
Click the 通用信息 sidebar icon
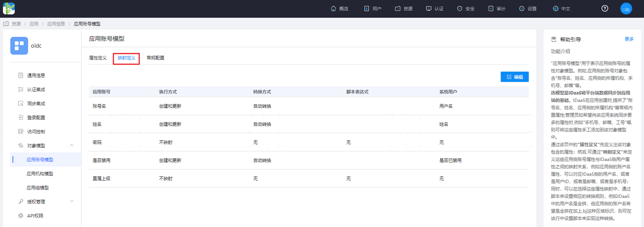20,76
